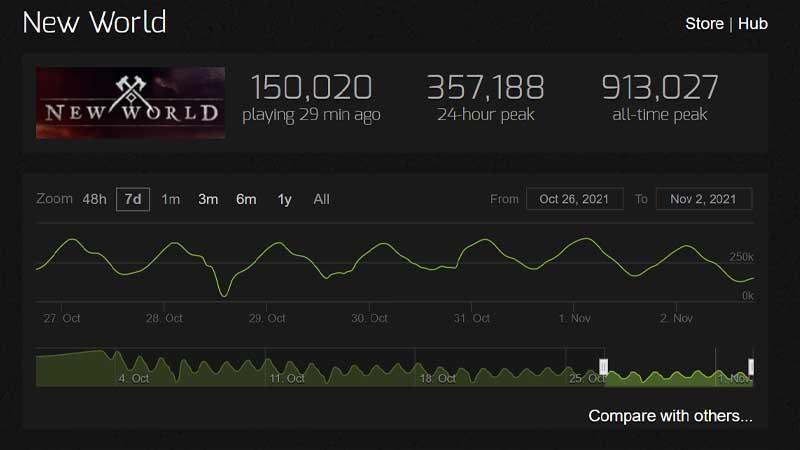Select the 1y zoom range

point(284,199)
